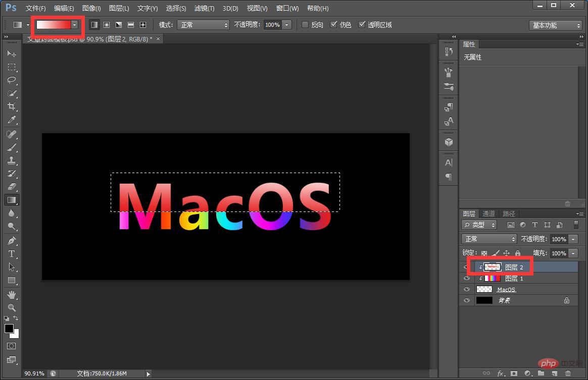Click the background color swatch
Viewport: 588px width, 380px height.
tap(16, 335)
